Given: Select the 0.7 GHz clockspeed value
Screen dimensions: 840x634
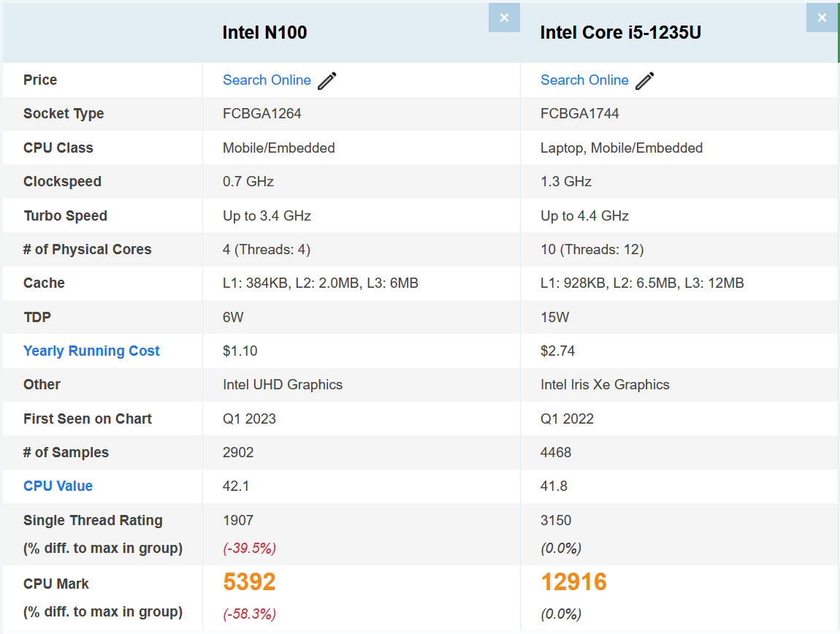Looking at the screenshot, I should pyautogui.click(x=248, y=182).
